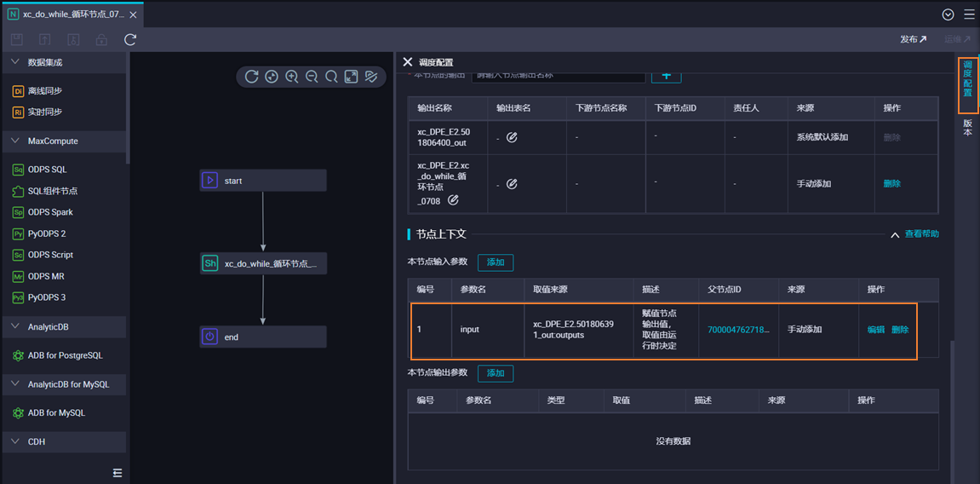Image resolution: width=980 pixels, height=484 pixels.
Task: Click zoom in icon on canvas toolbar
Action: [x=291, y=77]
